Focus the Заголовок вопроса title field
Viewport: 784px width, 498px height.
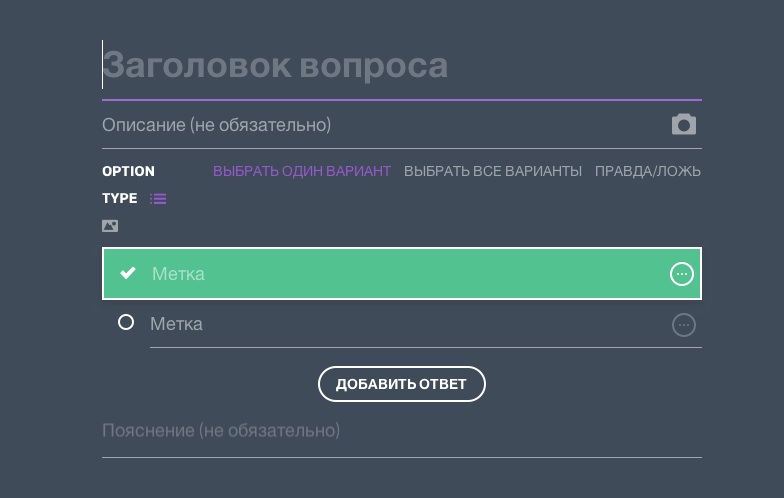click(x=400, y=66)
